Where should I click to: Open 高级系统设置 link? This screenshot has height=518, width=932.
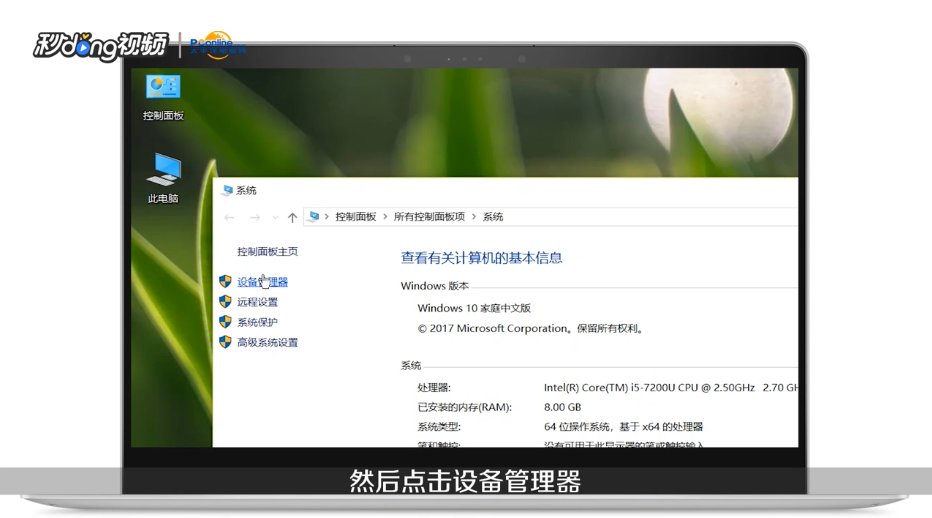[267, 343]
